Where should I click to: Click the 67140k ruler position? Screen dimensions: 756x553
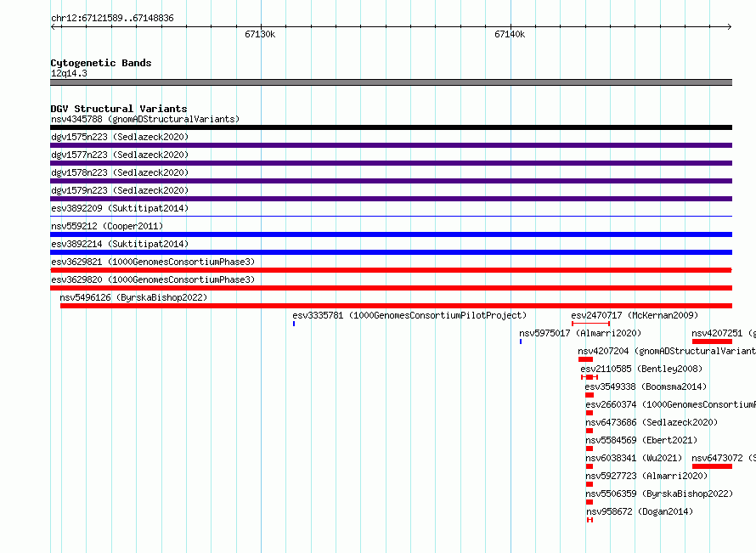[510, 34]
